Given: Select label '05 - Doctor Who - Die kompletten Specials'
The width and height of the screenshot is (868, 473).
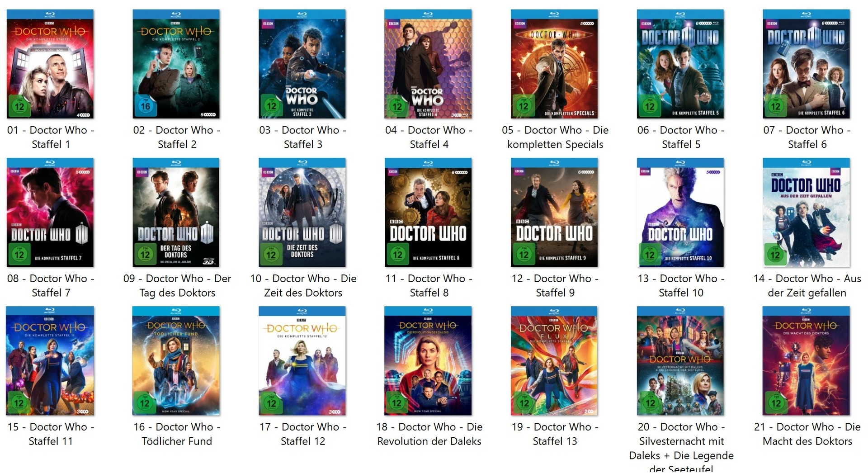Looking at the screenshot, I should coord(555,137).
